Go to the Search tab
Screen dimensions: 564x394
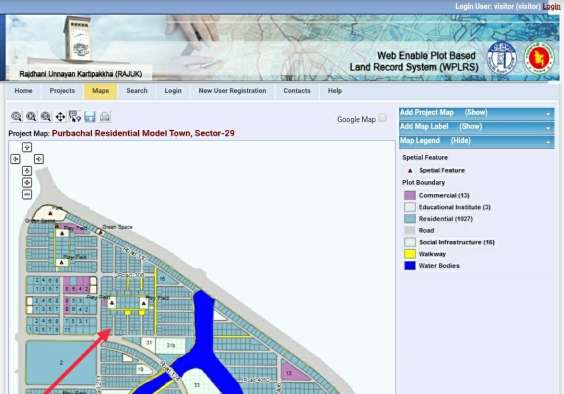coord(137,91)
